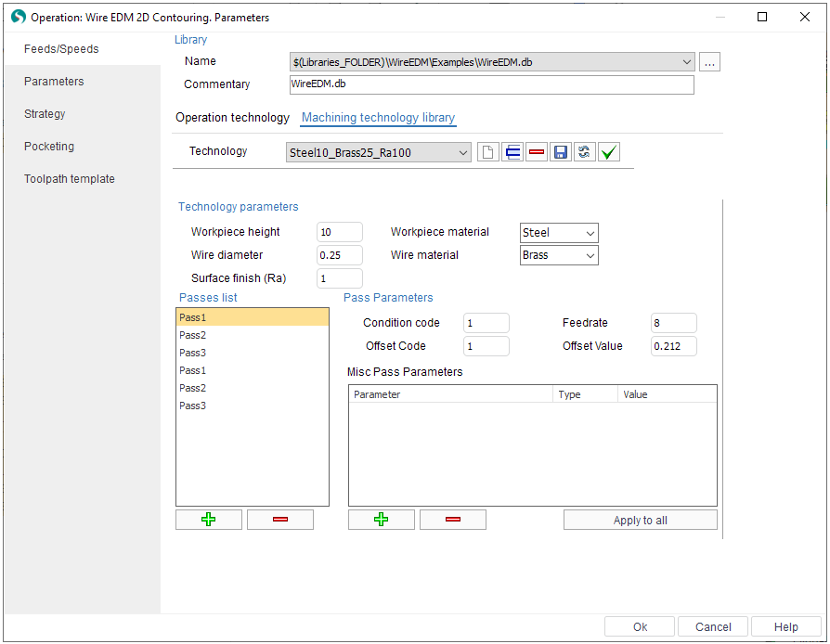
Task: Browse for a library file with the ellipsis button
Action: (710, 62)
